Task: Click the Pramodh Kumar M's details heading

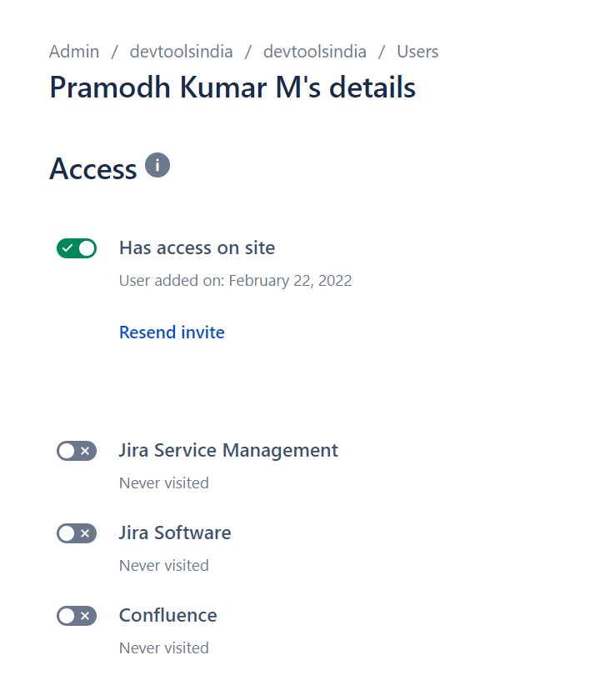Action: [x=232, y=87]
